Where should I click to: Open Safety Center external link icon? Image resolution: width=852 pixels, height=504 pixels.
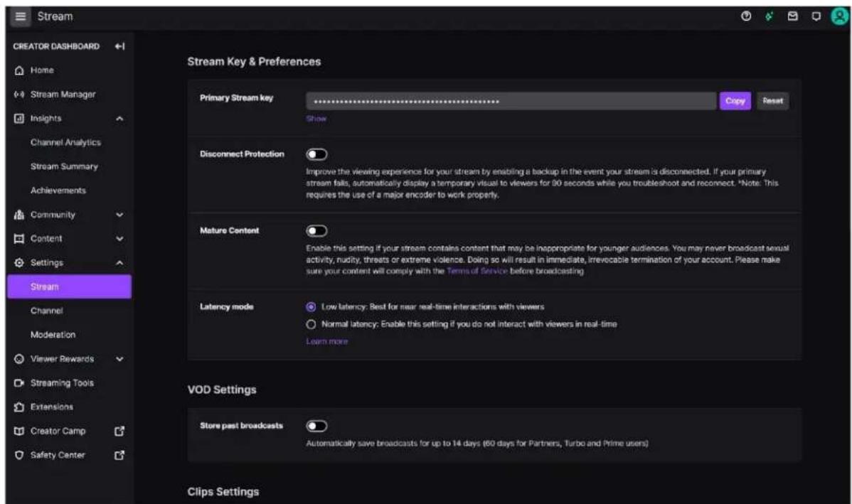[x=119, y=455]
